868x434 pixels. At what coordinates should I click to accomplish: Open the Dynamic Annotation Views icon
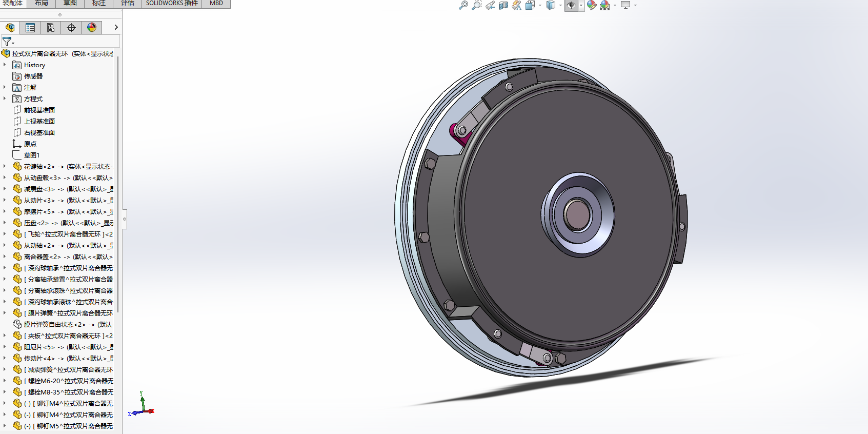click(x=517, y=5)
